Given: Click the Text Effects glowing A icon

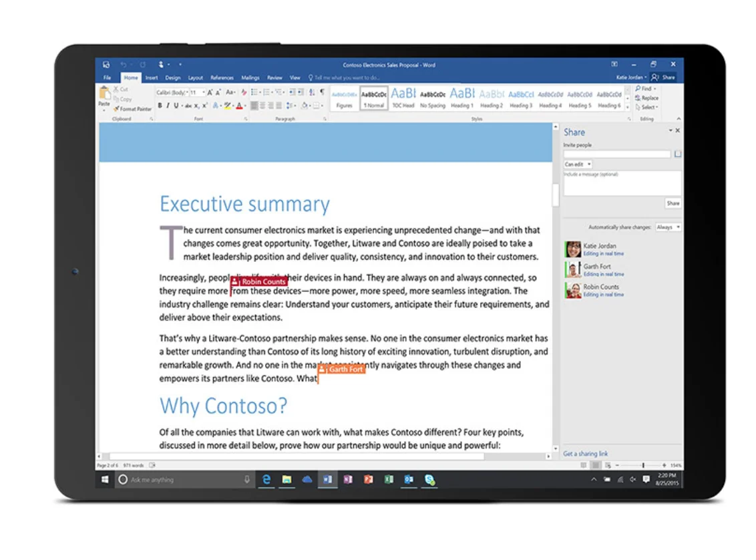Looking at the screenshot, I should click(x=216, y=106).
